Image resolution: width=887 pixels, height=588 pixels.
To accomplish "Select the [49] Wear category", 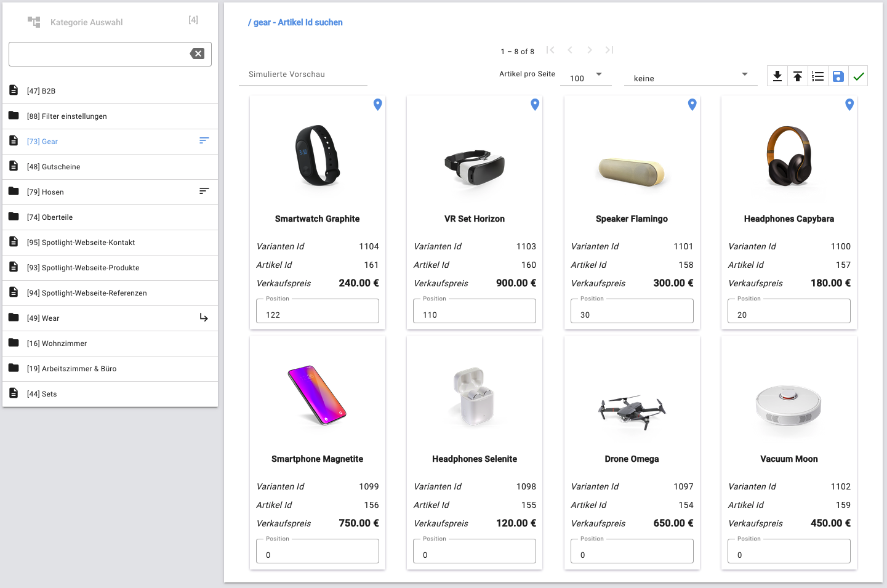I will click(110, 318).
